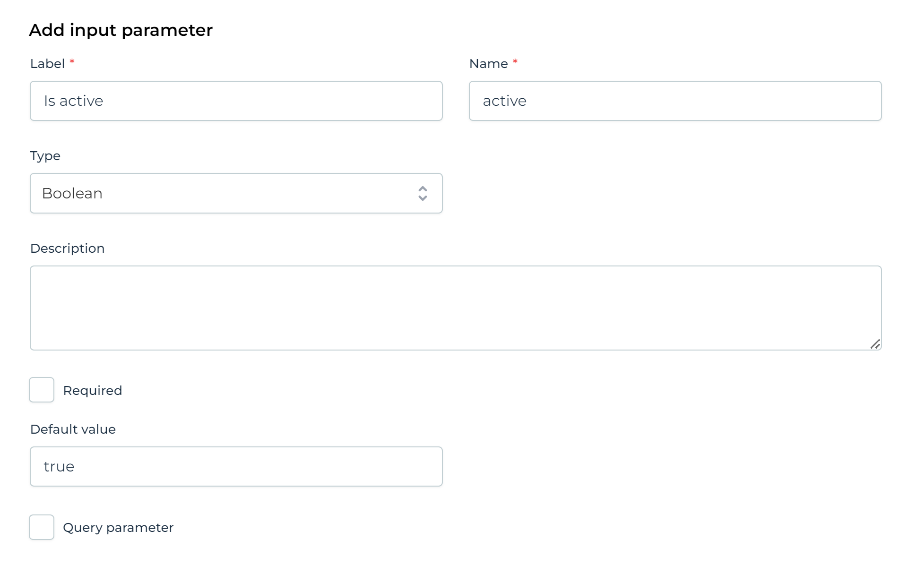The height and width of the screenshot is (582, 924).
Task: Click the Required label text
Action: [x=93, y=390]
